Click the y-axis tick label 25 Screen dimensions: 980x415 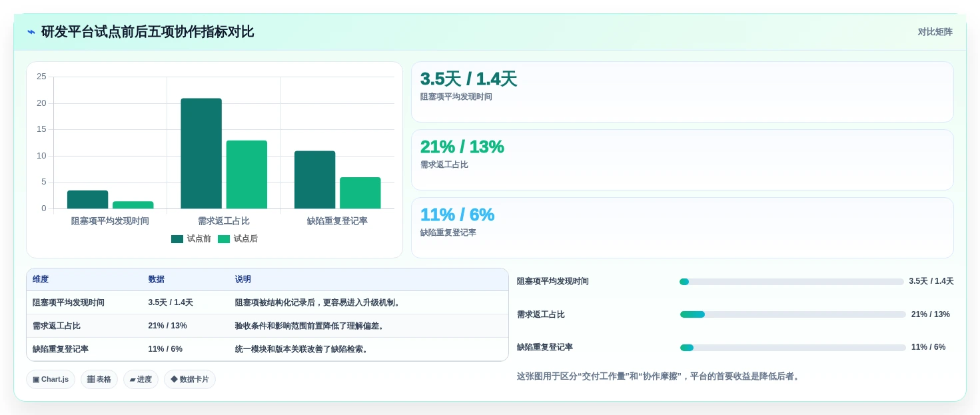coord(41,77)
